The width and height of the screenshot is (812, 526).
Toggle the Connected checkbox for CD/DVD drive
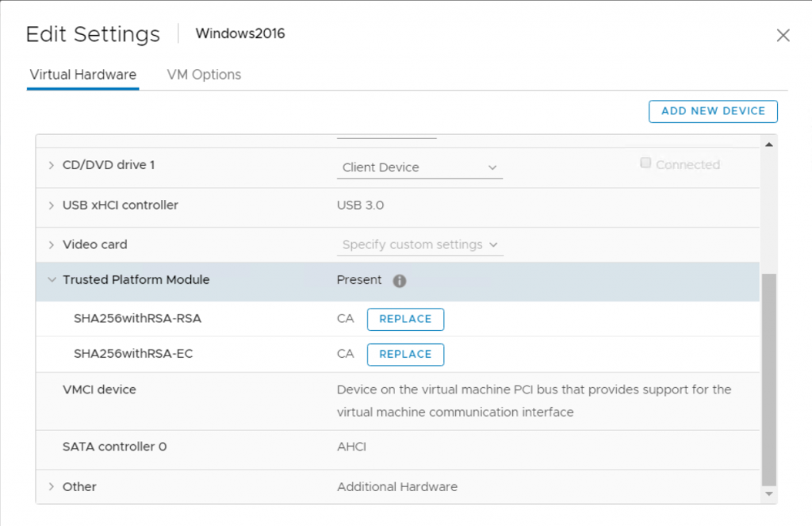coord(645,163)
